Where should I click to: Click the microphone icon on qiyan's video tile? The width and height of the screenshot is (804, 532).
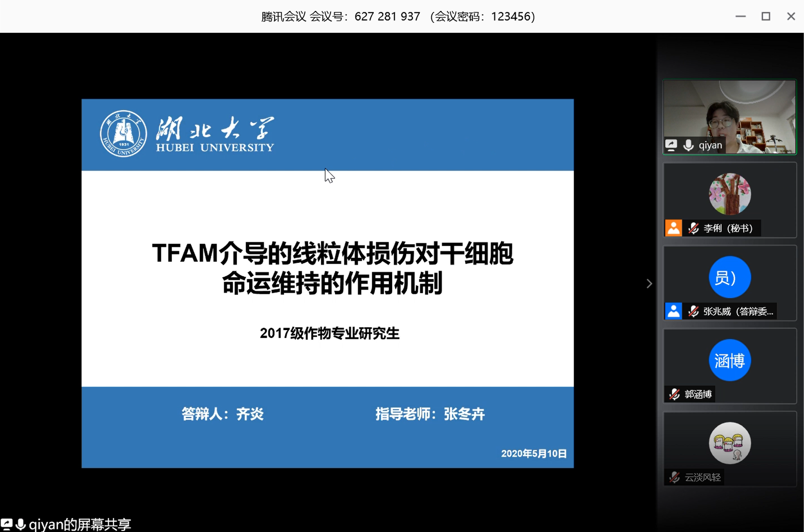click(x=688, y=145)
